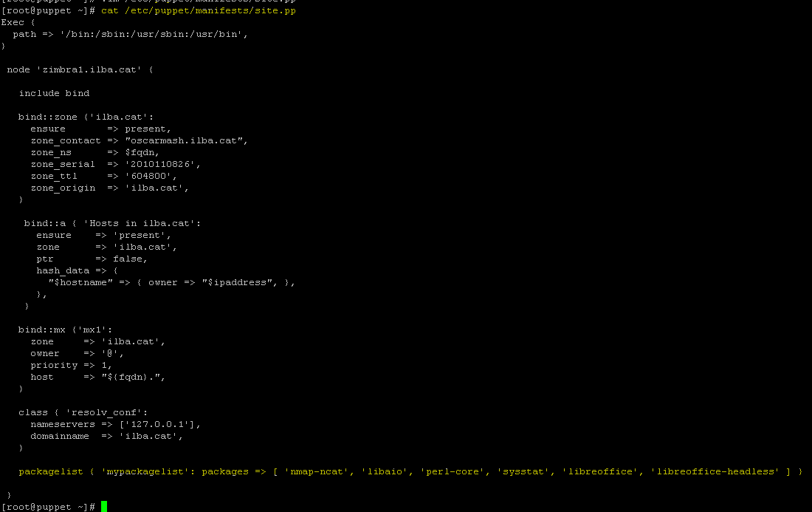
Task: Click the ptr false value
Action: 128,259
